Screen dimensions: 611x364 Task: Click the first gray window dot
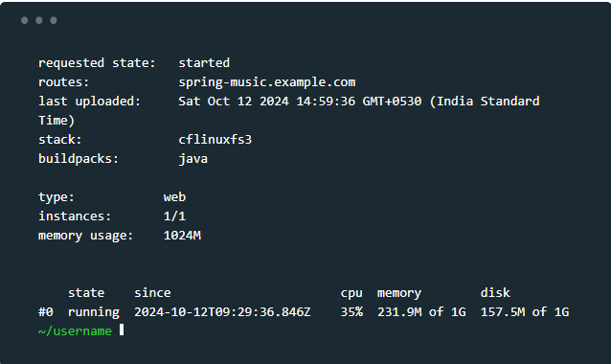(x=25, y=20)
